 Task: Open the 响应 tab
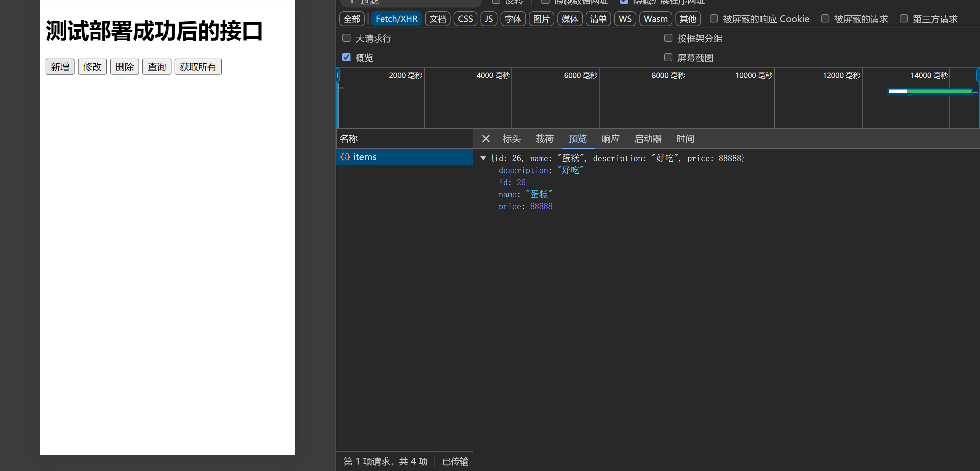[x=610, y=139]
